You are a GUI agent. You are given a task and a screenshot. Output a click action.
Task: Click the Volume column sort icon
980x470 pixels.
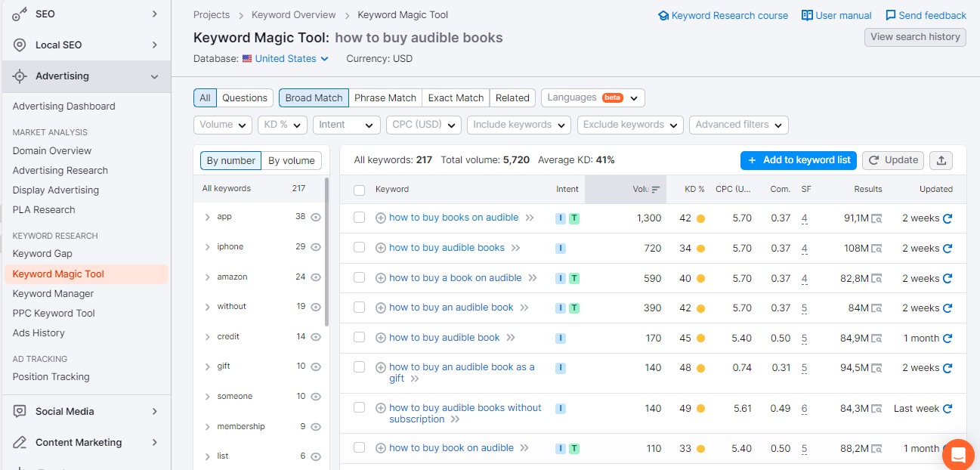[x=655, y=190]
